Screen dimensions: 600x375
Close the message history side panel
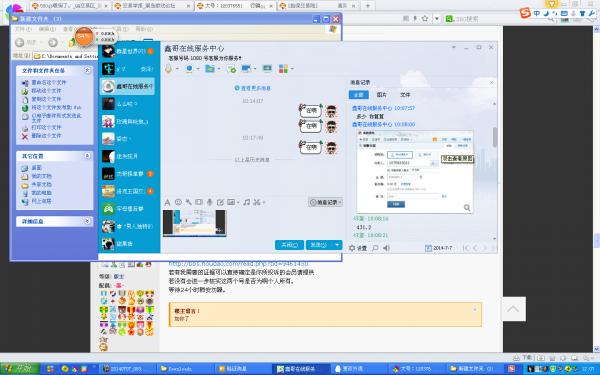(x=492, y=82)
